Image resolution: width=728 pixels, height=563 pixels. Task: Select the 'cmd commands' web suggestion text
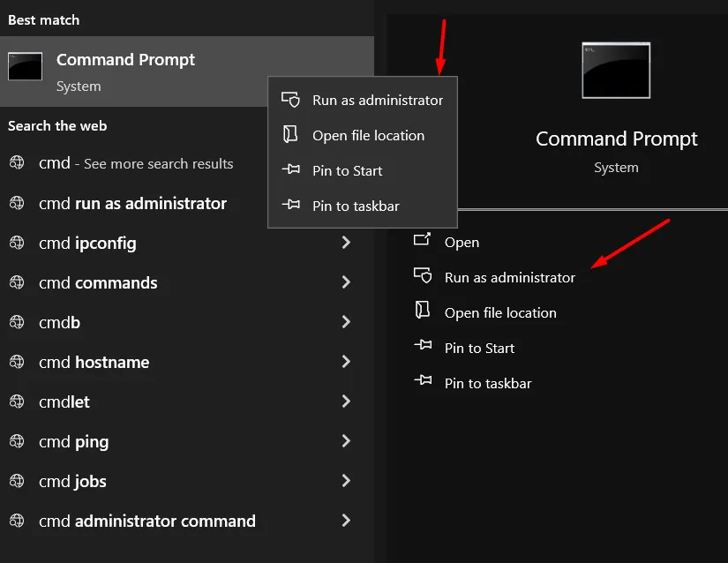98,282
